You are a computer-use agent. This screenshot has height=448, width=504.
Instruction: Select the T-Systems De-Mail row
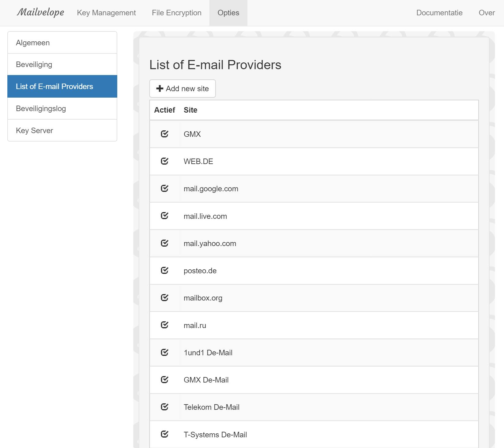pos(215,435)
